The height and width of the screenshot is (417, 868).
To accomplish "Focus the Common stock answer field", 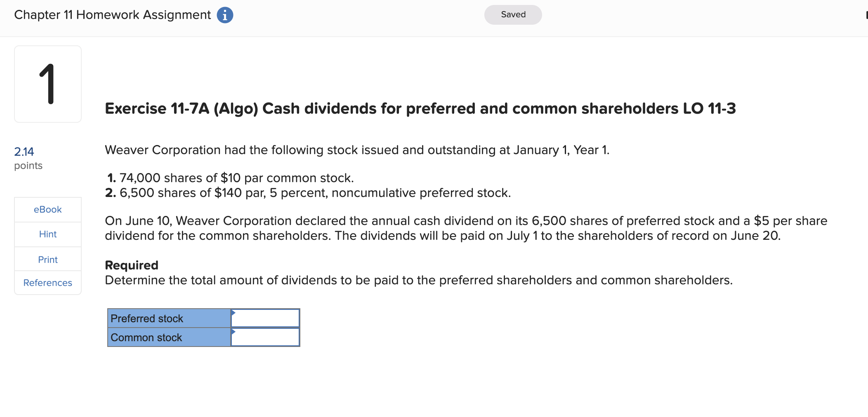I will pyautogui.click(x=265, y=337).
